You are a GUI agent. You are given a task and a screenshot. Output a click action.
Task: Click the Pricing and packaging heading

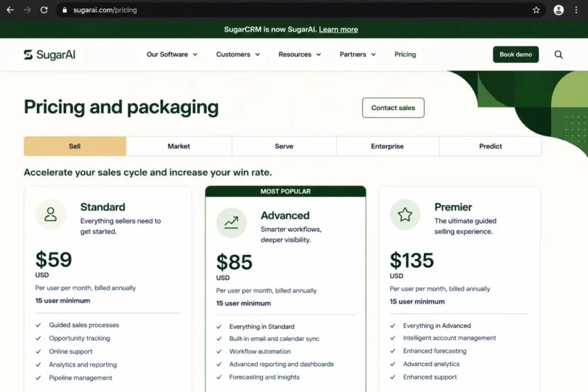click(121, 107)
